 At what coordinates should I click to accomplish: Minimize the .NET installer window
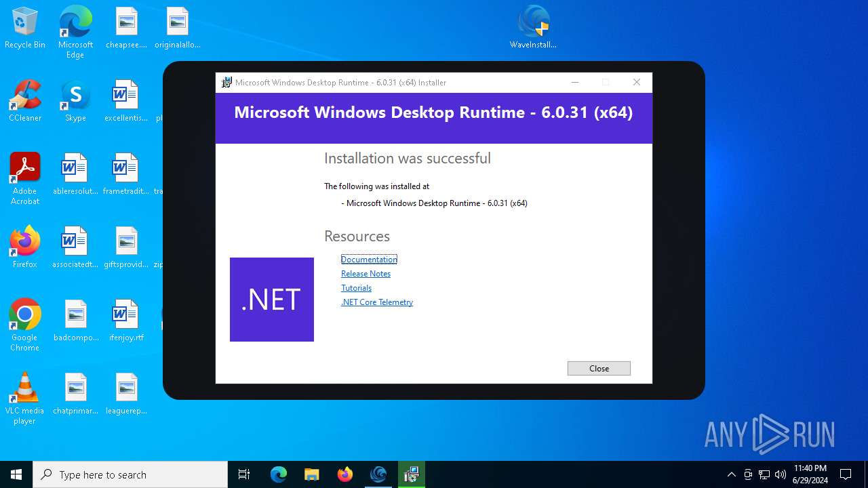[x=575, y=82]
